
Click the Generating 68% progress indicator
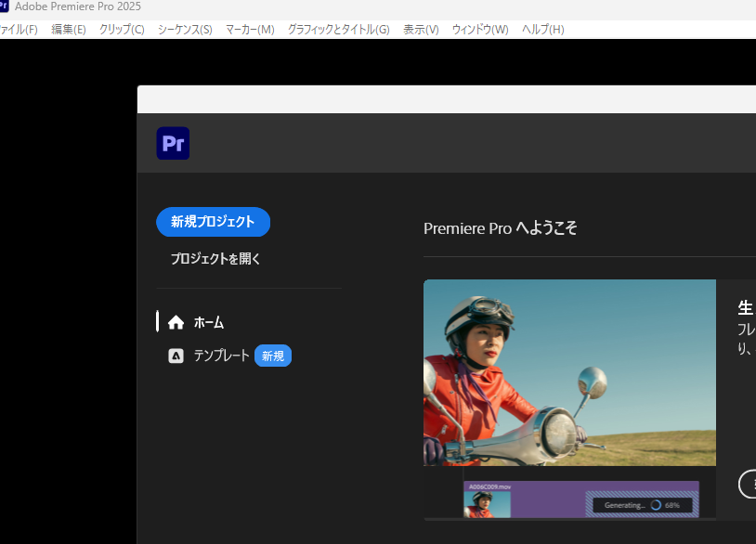tap(643, 505)
